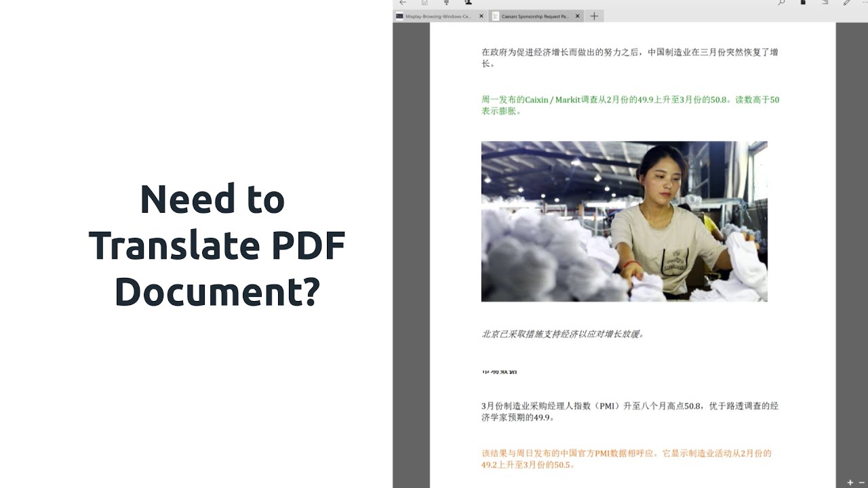Click the paragraph starting with 3月份制造业采购经理人指数
868x488 pixels.
(629, 411)
